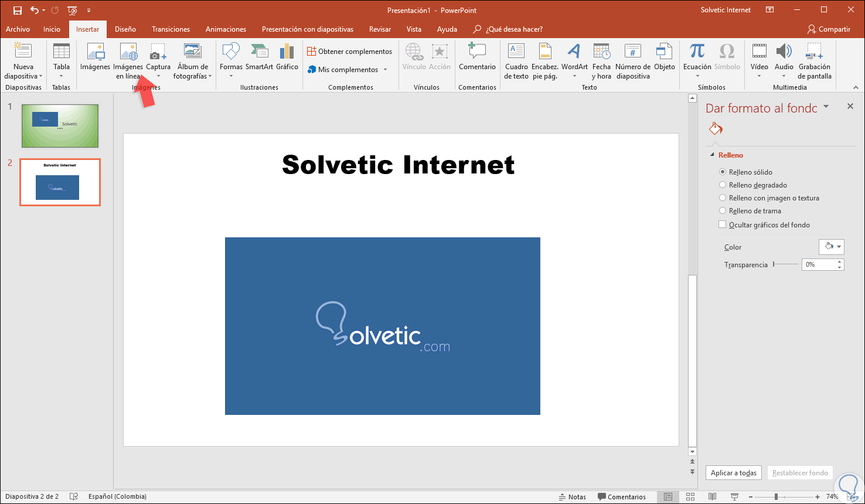This screenshot has width=865, height=504.
Task: Collapse the Relleno section
Action: [x=712, y=155]
